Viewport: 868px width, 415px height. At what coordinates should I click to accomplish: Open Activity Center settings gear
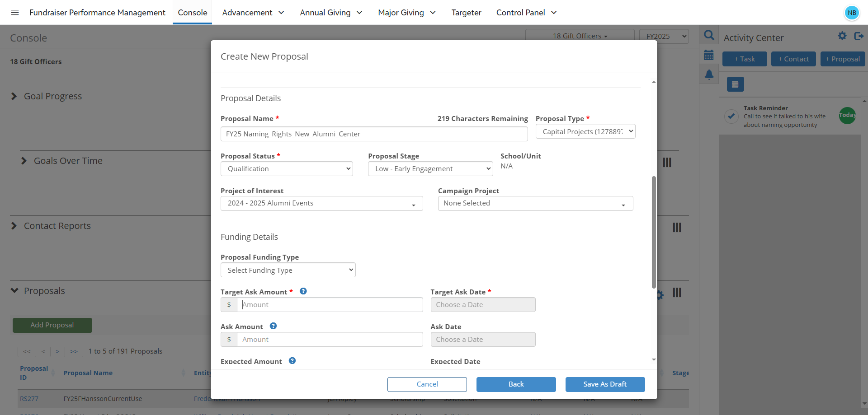pos(842,36)
